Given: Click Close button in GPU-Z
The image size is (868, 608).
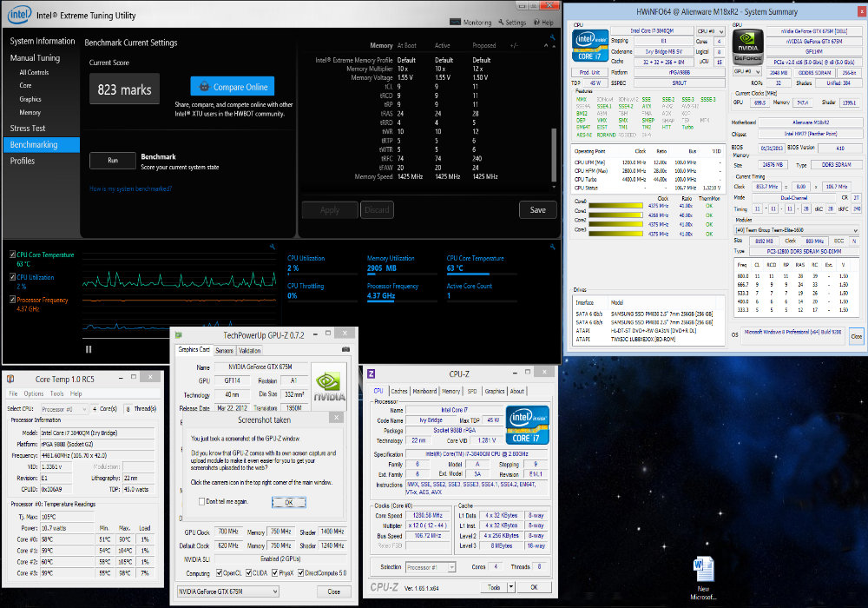Looking at the screenshot, I should point(334,591).
